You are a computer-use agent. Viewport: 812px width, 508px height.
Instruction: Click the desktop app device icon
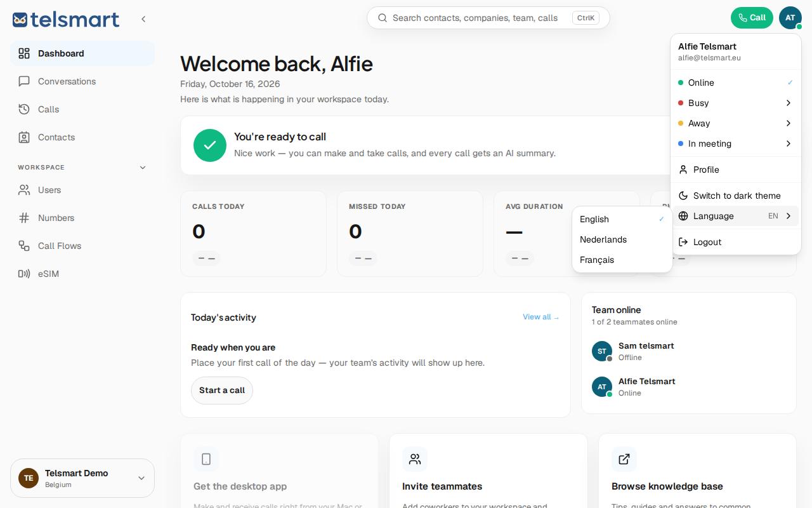(x=206, y=459)
